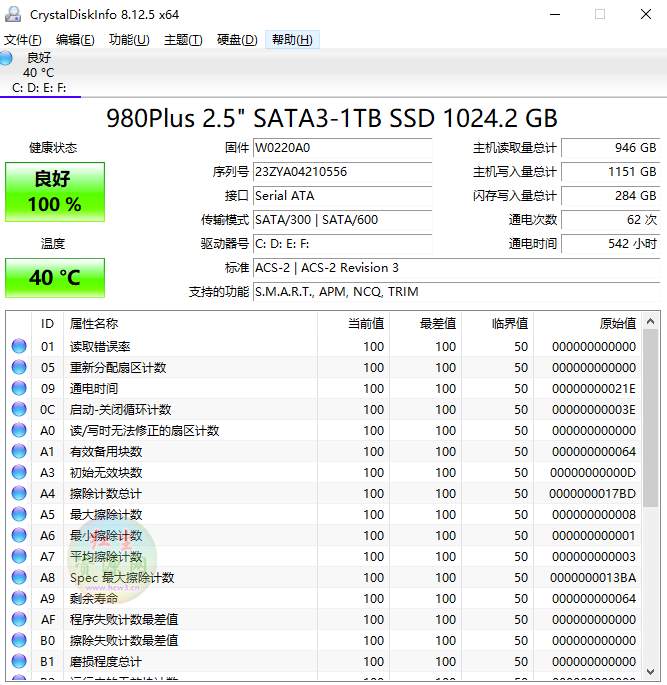Click the status orb beside 剩余寿命 row
This screenshot has width=667, height=685.
[x=19, y=598]
